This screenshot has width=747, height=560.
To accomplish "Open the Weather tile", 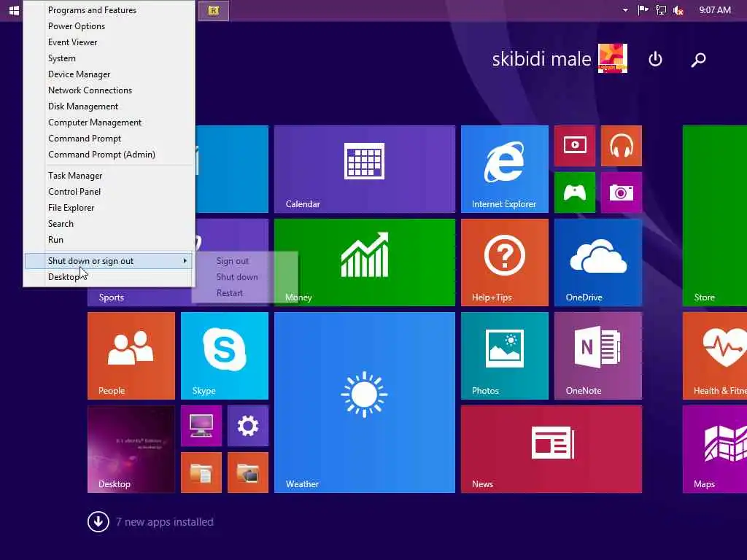I will tap(365, 402).
